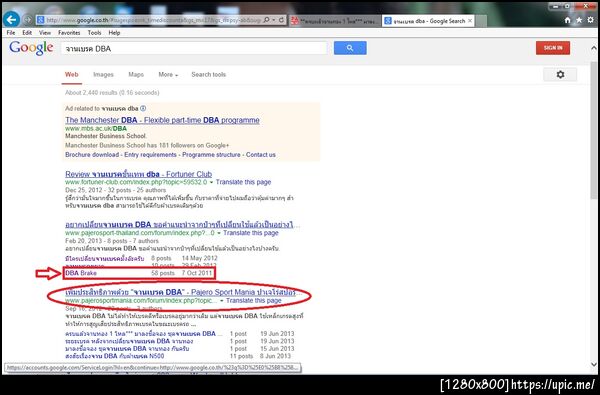The image size is (600, 395).
Task: Click the Google logo
Action: (31, 48)
